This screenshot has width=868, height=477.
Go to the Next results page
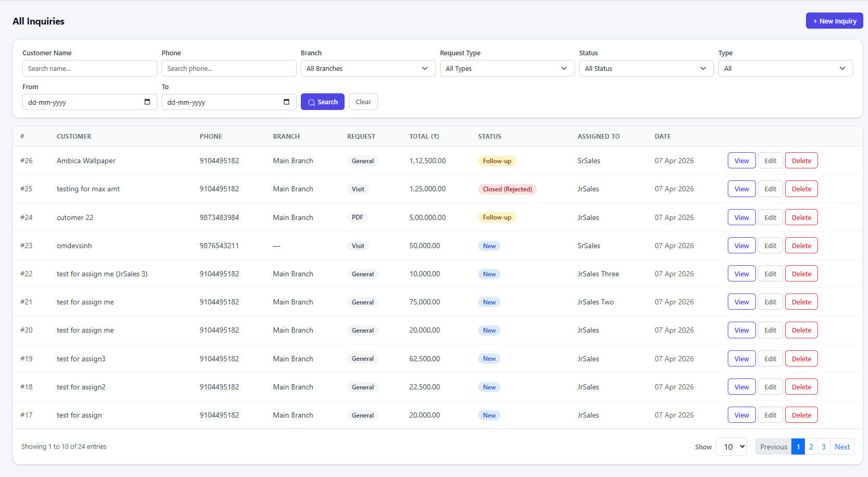click(x=842, y=447)
